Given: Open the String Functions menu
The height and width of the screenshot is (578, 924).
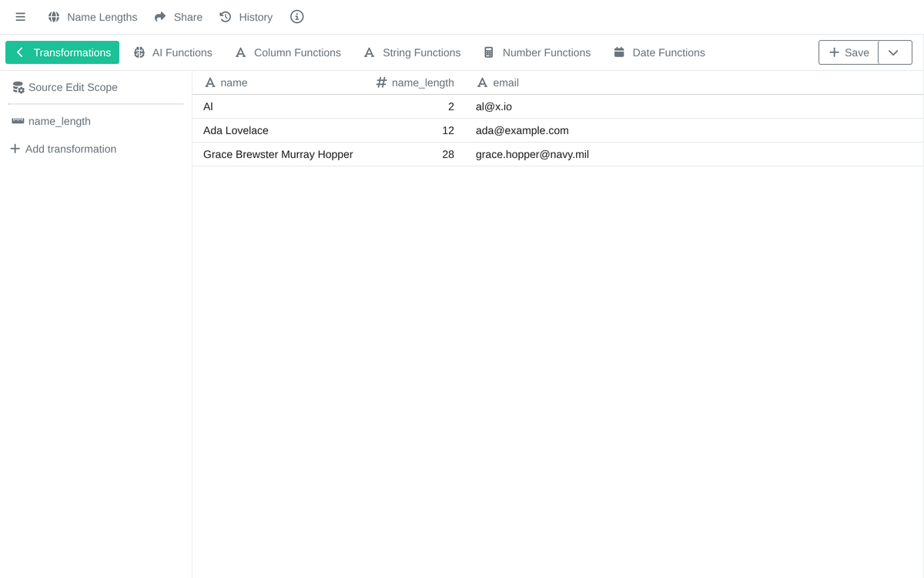Looking at the screenshot, I should pos(412,52).
